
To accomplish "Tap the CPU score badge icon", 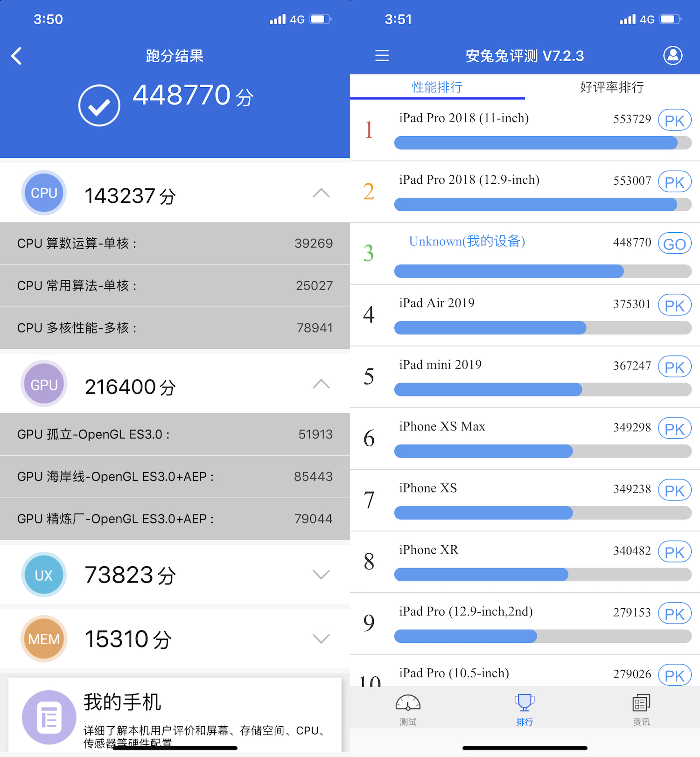I will [x=44, y=193].
